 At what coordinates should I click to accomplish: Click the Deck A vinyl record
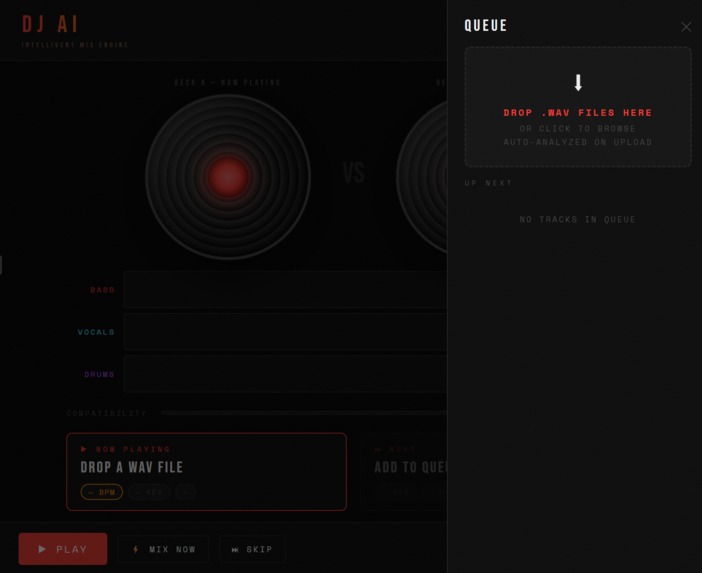[x=228, y=177]
